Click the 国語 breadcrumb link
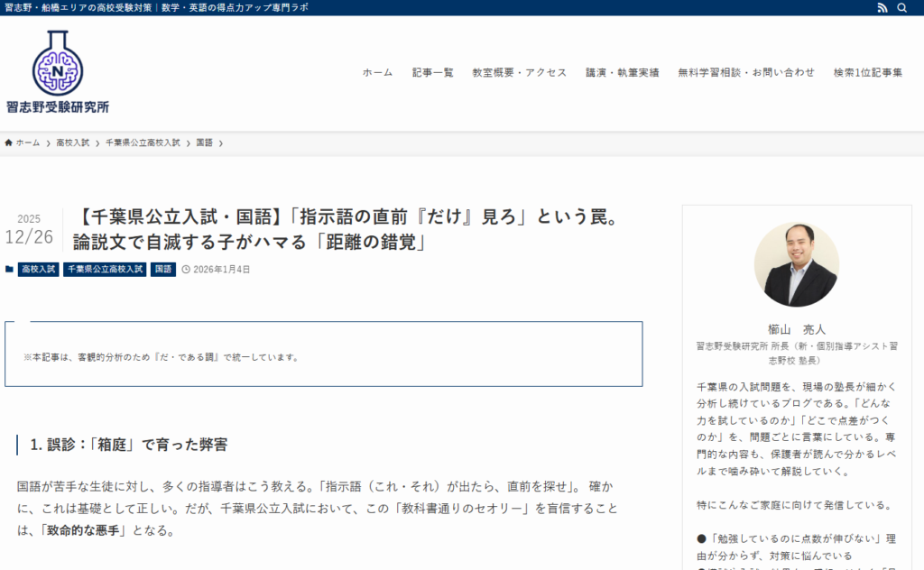 205,142
